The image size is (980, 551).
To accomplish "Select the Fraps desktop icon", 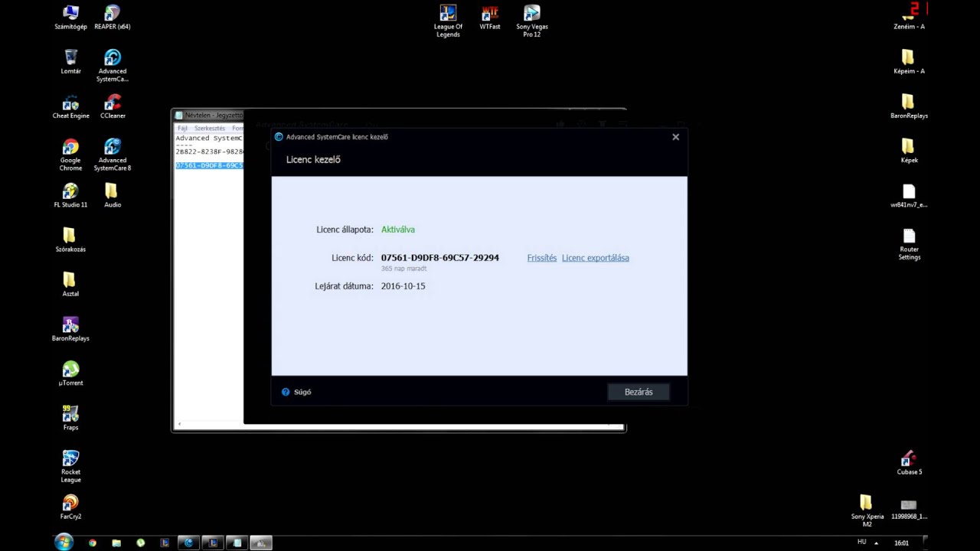I will tap(70, 418).
